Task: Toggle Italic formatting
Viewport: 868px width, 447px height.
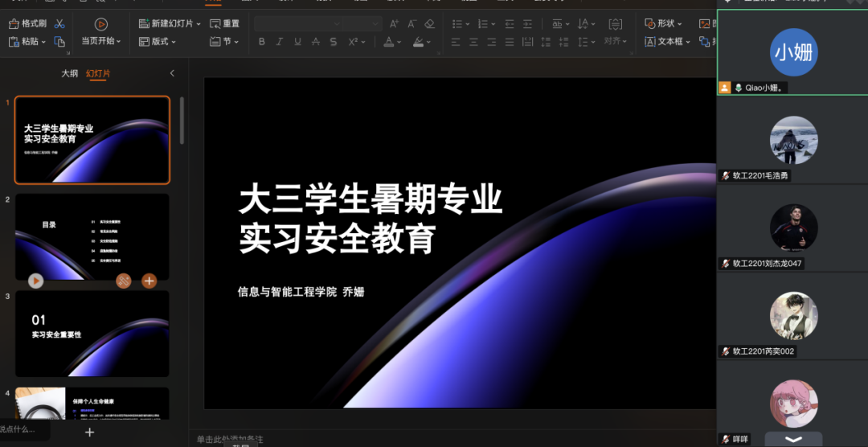Action: [x=280, y=42]
